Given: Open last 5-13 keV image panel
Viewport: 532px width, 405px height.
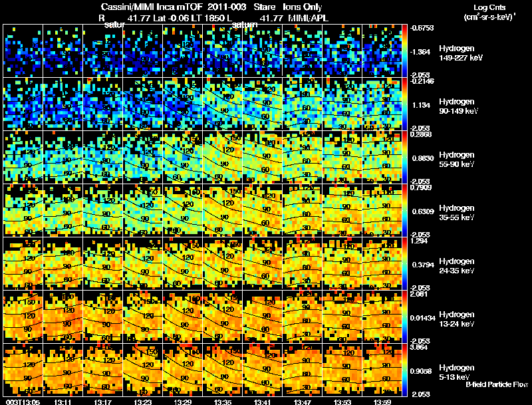Looking at the screenshot, I should coord(382,370).
